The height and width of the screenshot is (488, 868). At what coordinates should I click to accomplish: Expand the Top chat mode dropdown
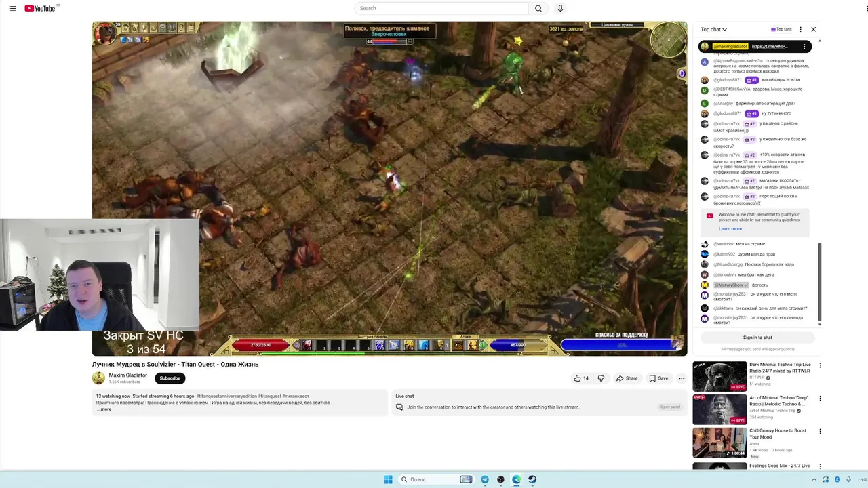tap(713, 29)
